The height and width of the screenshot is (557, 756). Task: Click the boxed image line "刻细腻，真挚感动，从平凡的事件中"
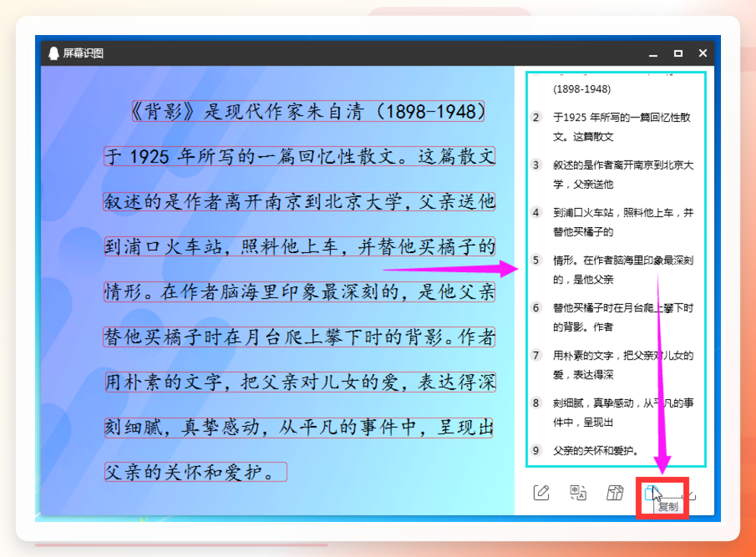(299, 427)
